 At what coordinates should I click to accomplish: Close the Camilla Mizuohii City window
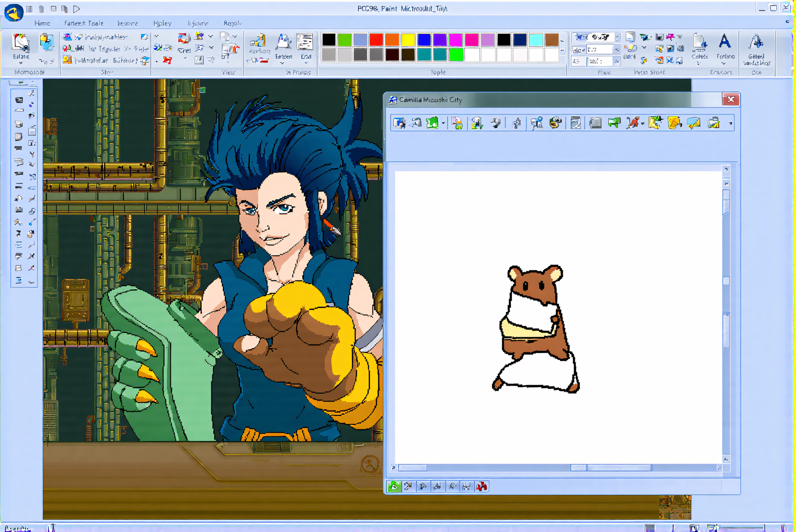coord(730,100)
